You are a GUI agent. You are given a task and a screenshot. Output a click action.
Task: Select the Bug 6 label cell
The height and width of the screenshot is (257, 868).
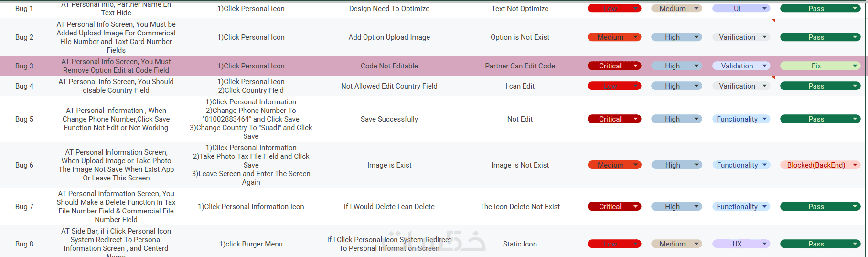[x=24, y=165]
